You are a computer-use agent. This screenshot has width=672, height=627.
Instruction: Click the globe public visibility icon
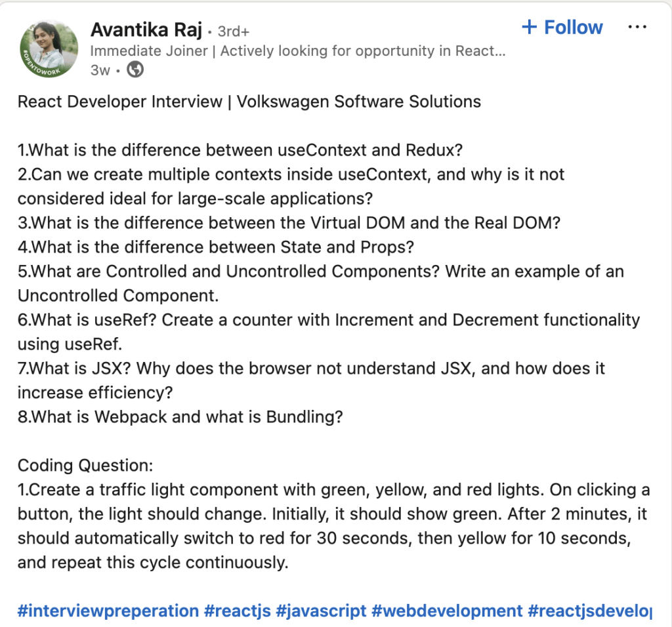pos(135,70)
